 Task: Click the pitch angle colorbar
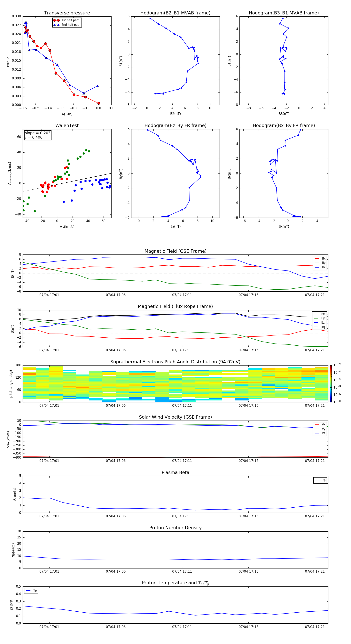(331, 384)
